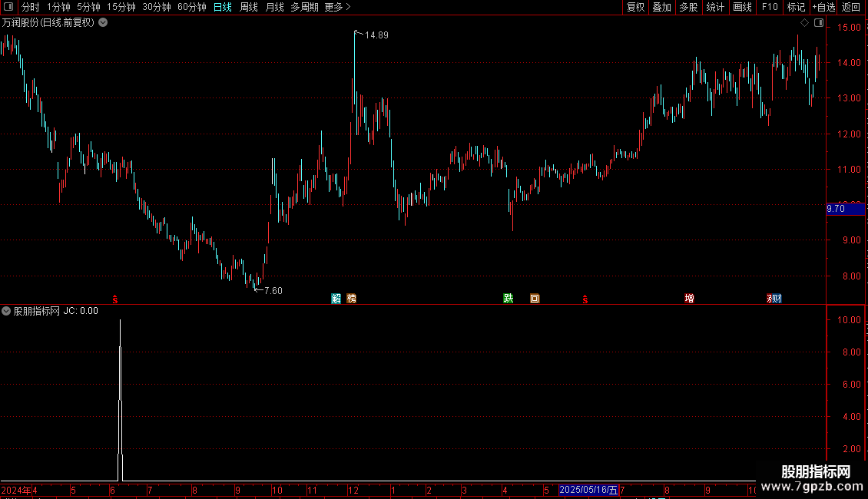
Task: Click the 9.70 current price tag
Action: tap(845, 209)
